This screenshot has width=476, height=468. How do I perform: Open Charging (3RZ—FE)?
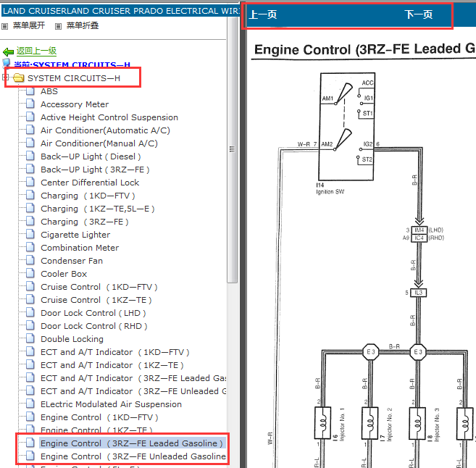coord(85,222)
